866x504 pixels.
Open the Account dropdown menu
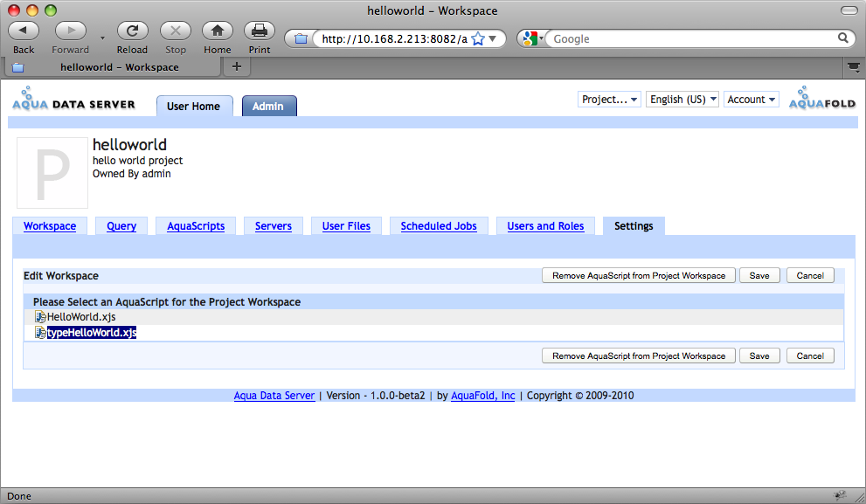(x=752, y=100)
